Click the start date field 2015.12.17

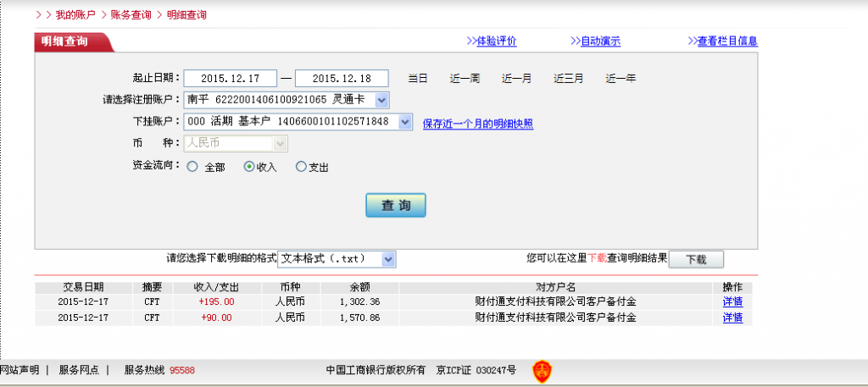coord(231,79)
